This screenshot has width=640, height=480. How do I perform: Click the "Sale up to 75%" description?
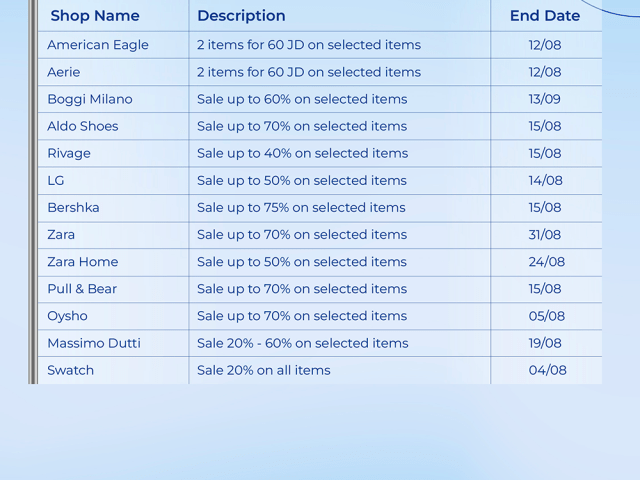tap(301, 207)
